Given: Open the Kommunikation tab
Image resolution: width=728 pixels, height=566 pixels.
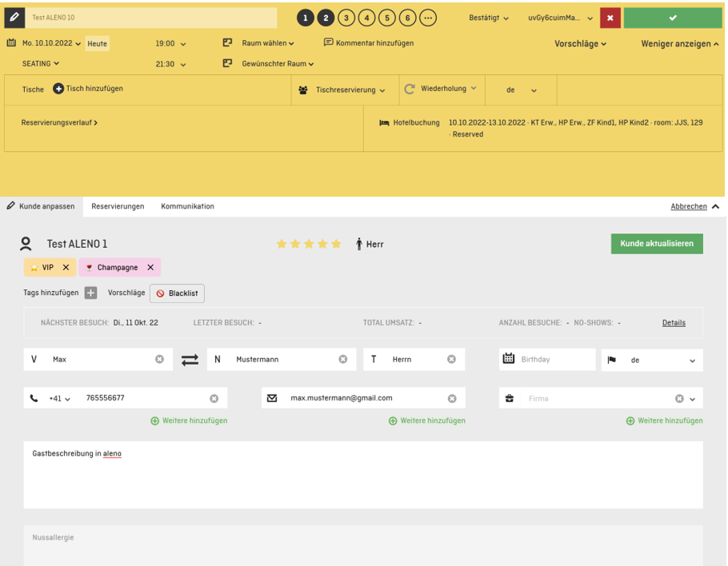Looking at the screenshot, I should [187, 206].
